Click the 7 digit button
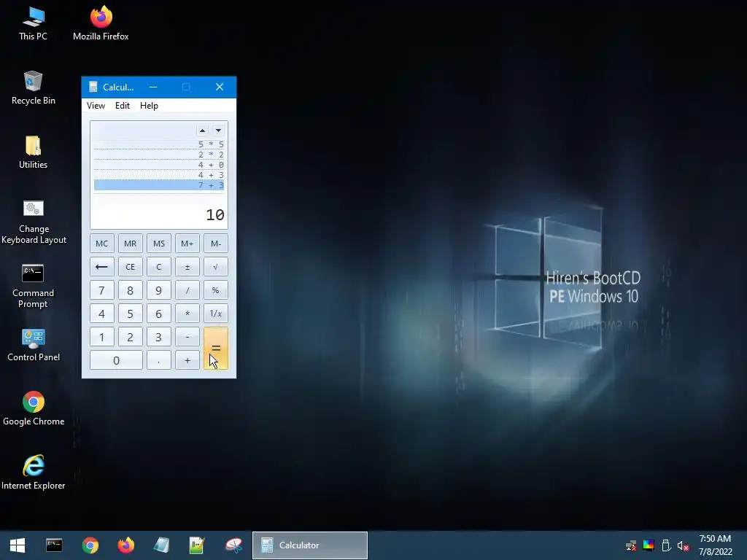Image resolution: width=747 pixels, height=560 pixels. (101, 290)
